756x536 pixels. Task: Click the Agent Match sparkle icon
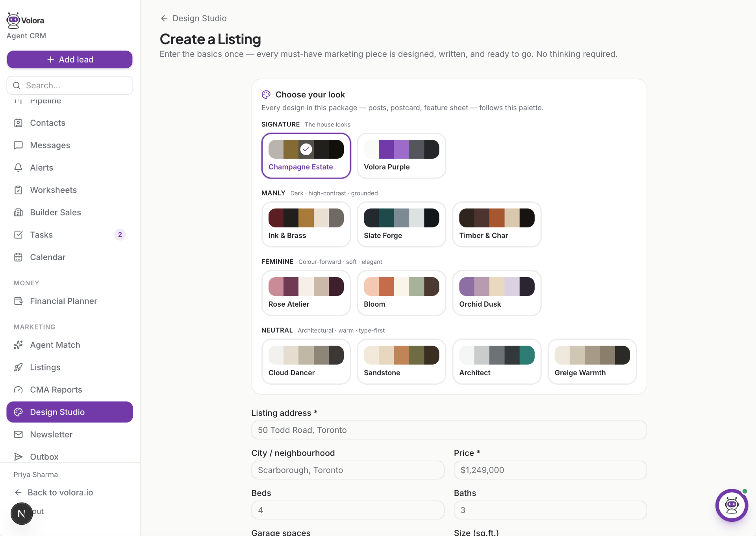click(x=18, y=345)
